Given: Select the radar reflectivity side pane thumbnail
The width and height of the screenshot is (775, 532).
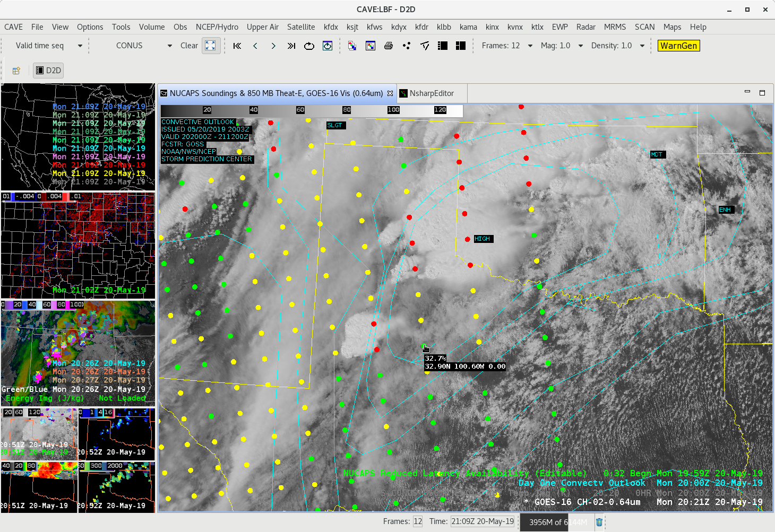Looking at the screenshot, I should pos(78,353).
